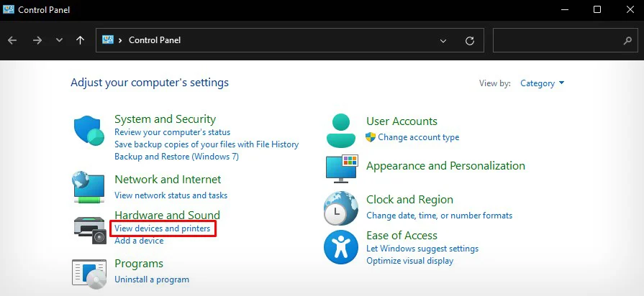
Task: Click View network status and tasks
Action: tap(171, 195)
